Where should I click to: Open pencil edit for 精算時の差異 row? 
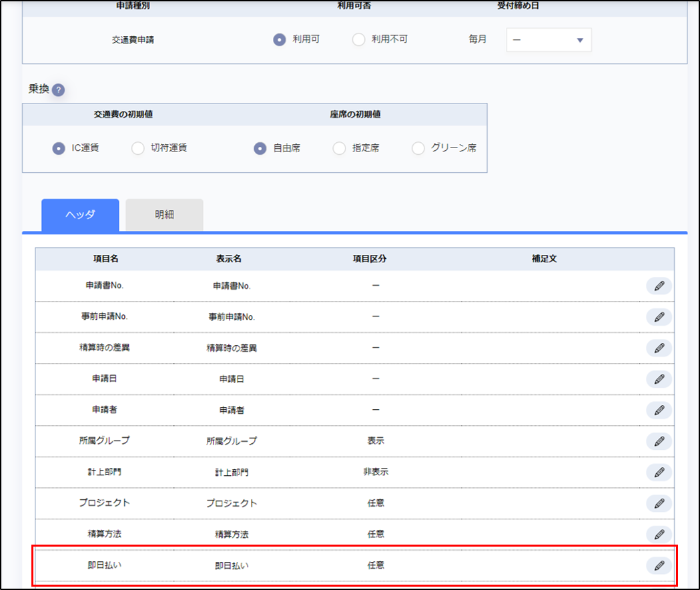click(x=659, y=348)
